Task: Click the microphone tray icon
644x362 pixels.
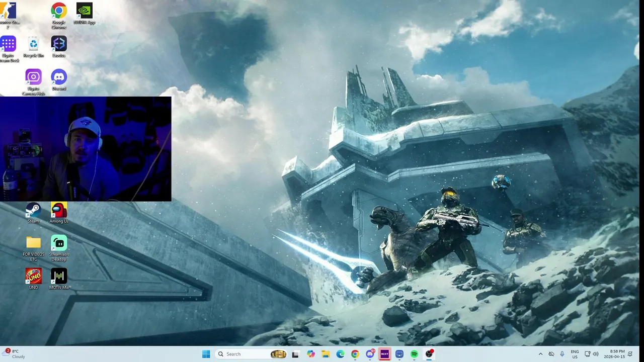Action: tap(562, 354)
